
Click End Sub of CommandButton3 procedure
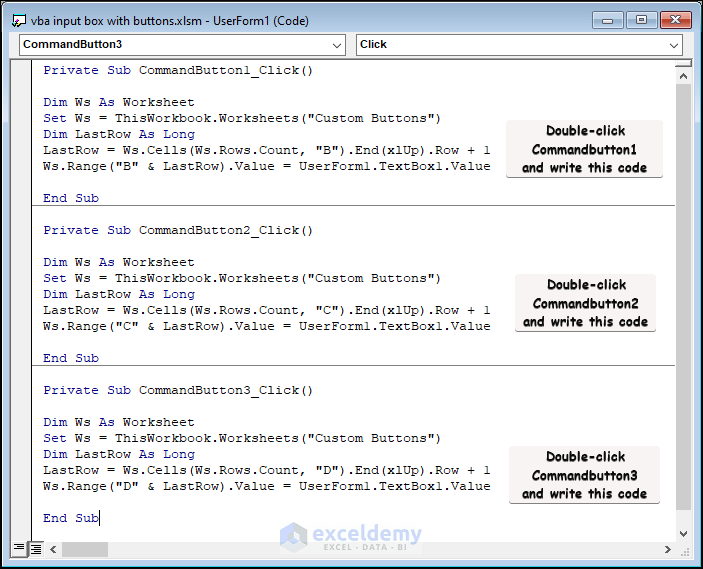point(71,518)
